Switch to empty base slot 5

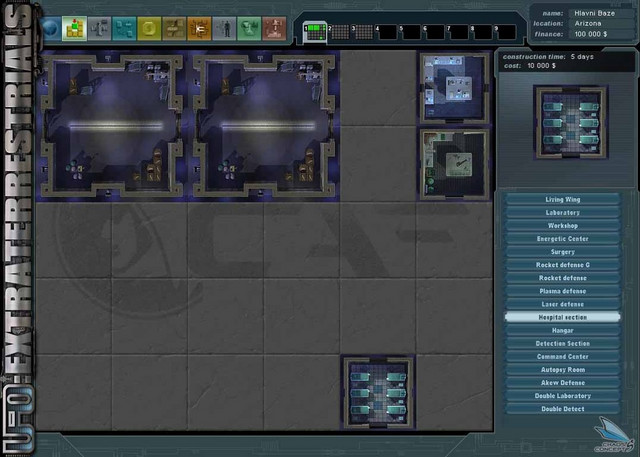point(412,32)
